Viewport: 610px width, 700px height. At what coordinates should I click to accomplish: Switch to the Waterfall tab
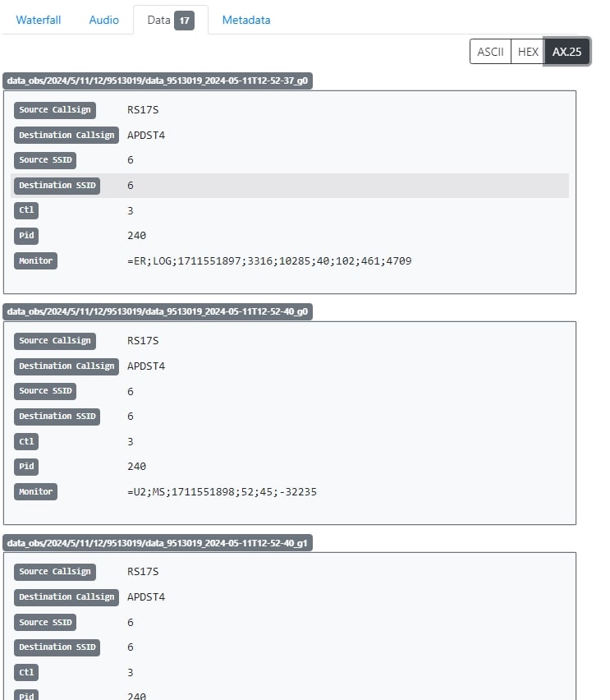(39, 20)
